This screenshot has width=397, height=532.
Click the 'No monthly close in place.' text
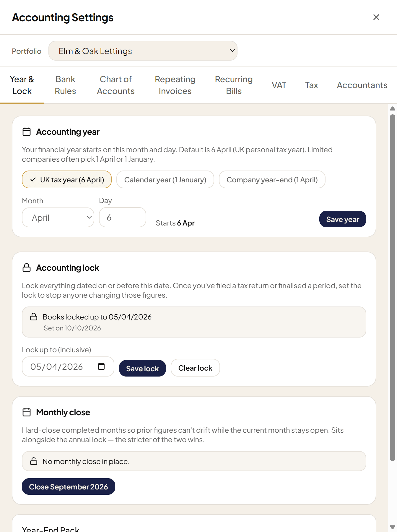point(86,461)
